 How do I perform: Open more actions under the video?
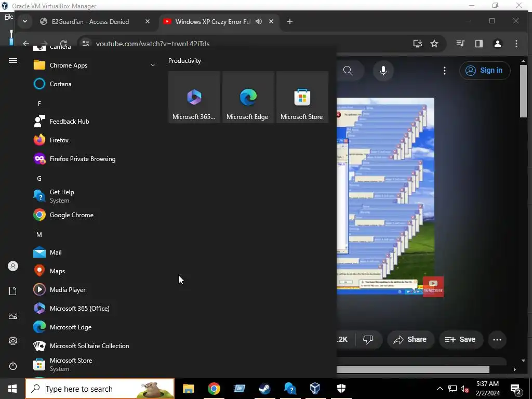click(x=497, y=340)
